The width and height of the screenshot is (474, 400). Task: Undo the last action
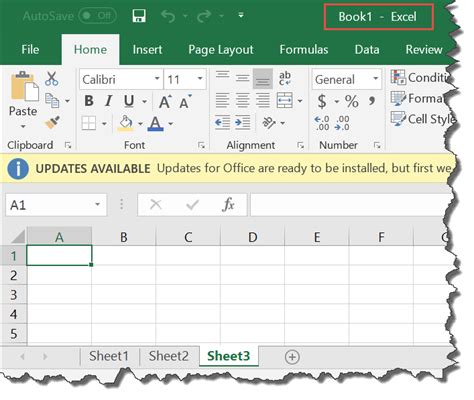tap(168, 16)
